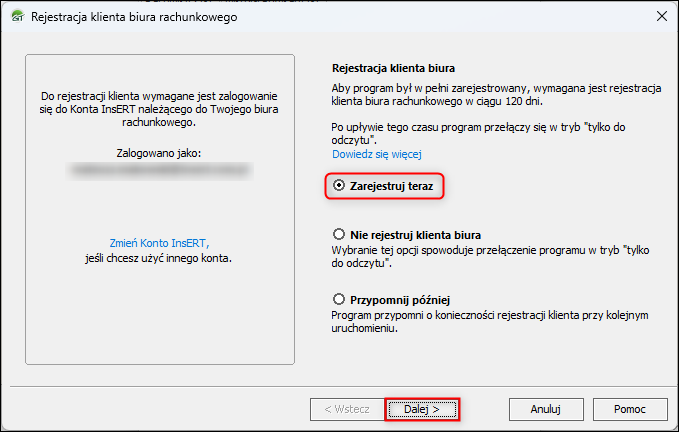Proceed with the Dalej button
Viewport: 679px width, 432px height.
(x=422, y=409)
